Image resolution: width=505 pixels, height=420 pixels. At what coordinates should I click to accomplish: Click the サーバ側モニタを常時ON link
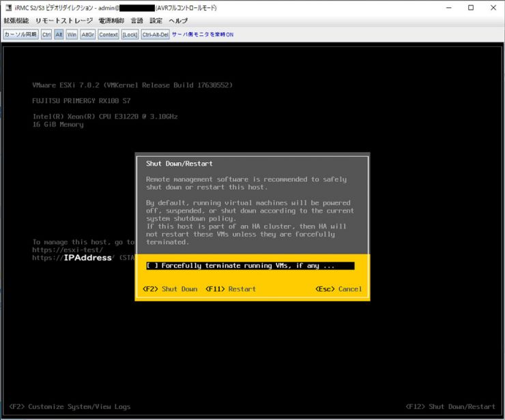tap(203, 35)
